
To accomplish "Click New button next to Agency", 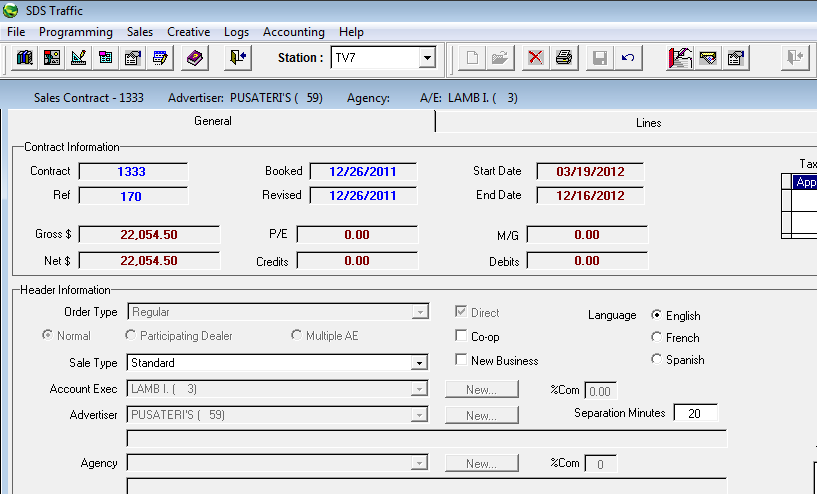I will 481,464.
